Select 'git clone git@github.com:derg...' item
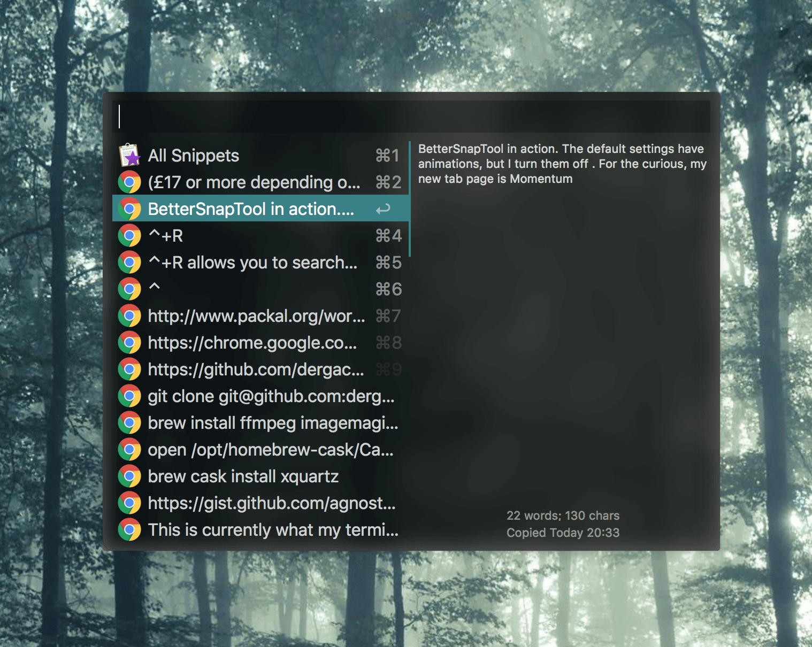Image resolution: width=812 pixels, height=647 pixels. [261, 396]
